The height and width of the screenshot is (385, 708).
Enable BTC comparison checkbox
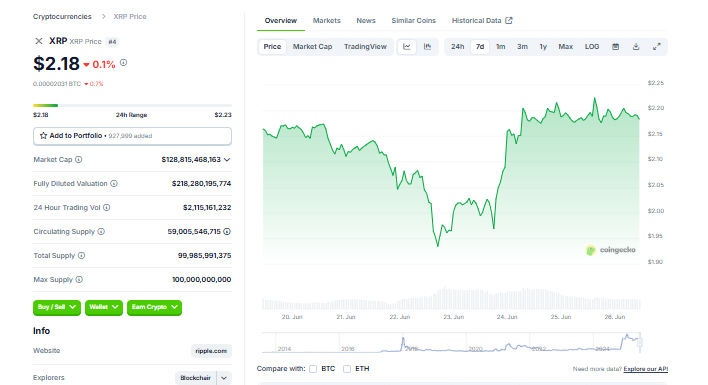313,369
